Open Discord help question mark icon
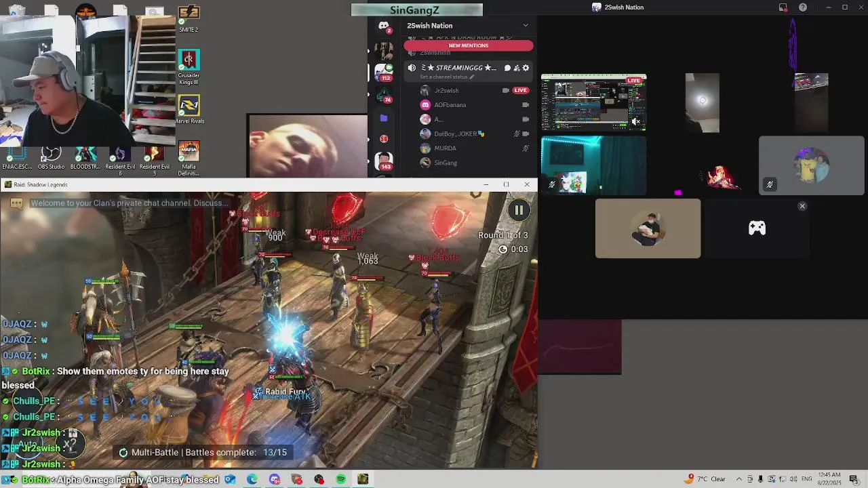The image size is (868, 488). pos(803,7)
